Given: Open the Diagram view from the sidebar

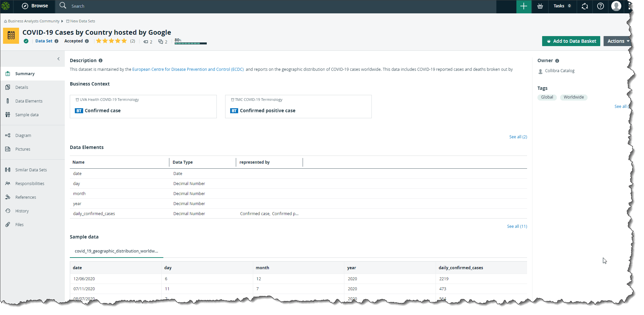Looking at the screenshot, I should click(23, 135).
